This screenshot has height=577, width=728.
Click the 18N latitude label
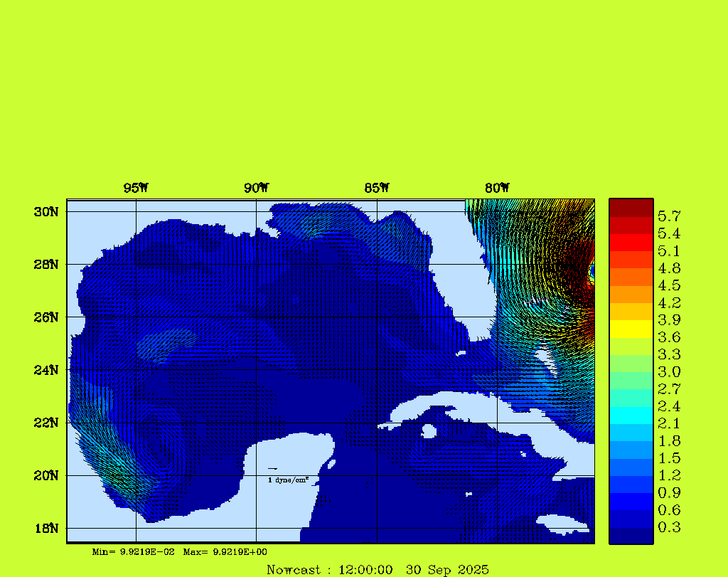45,528
